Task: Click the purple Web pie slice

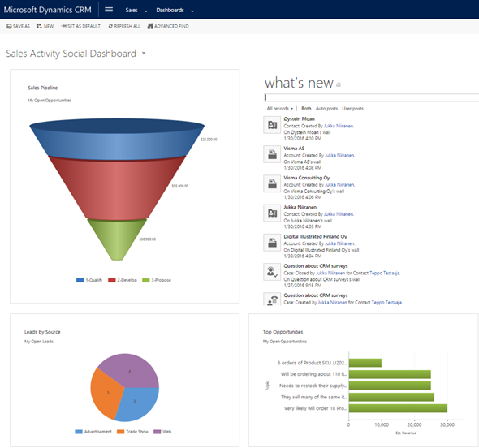Action: coord(130,370)
